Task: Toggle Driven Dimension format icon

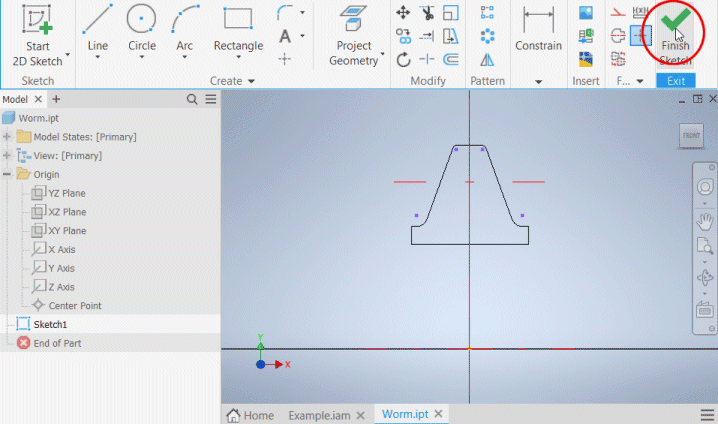Action: (x=640, y=12)
